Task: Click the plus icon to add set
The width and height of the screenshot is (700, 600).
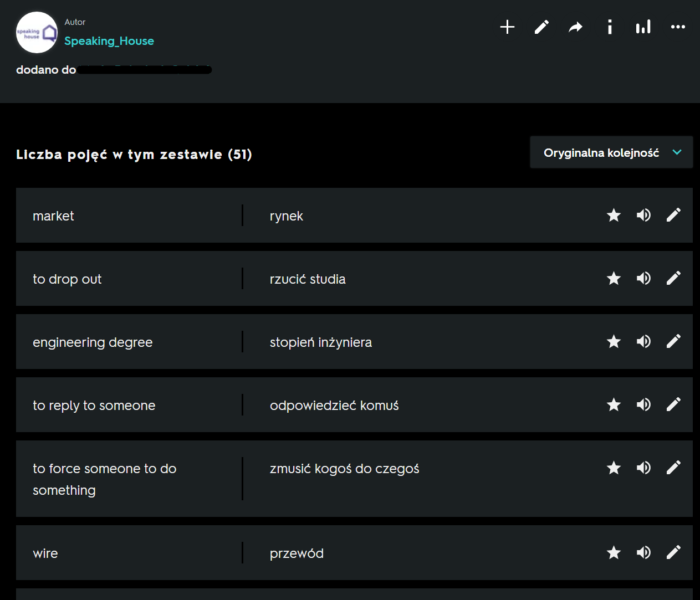Action: pyautogui.click(x=507, y=27)
